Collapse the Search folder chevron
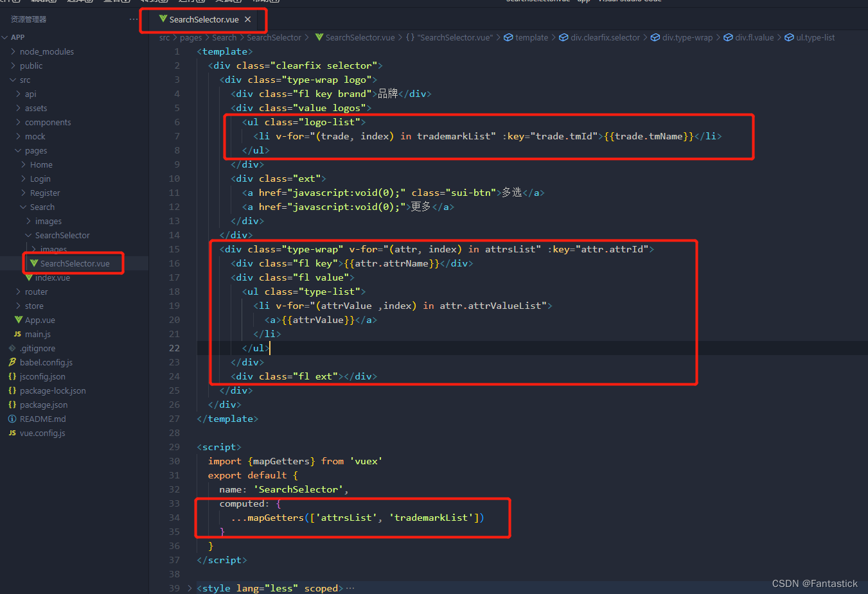 [x=23, y=207]
